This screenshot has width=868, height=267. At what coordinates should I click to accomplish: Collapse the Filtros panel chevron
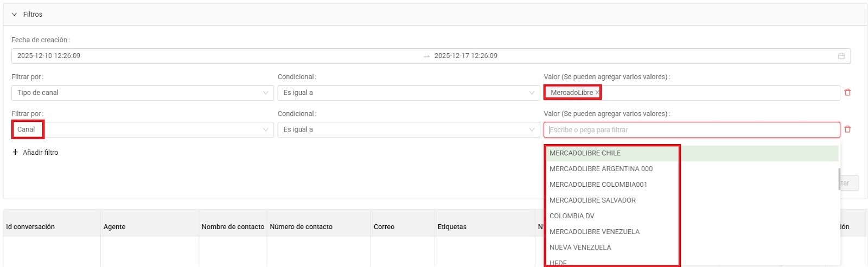[x=14, y=15]
